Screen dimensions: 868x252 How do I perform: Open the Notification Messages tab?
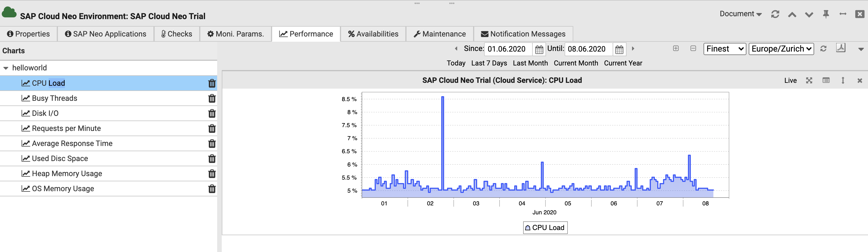tap(523, 34)
